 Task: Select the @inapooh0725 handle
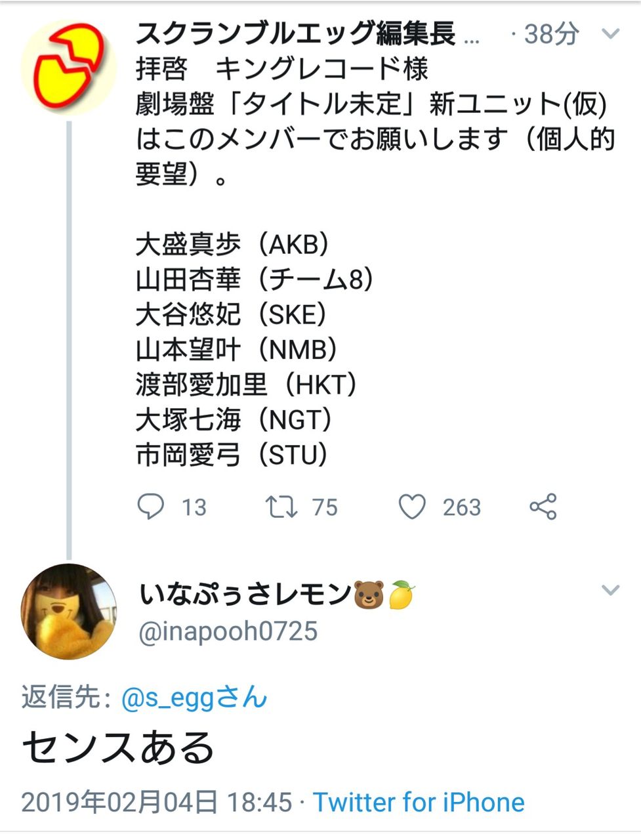pyautogui.click(x=228, y=631)
